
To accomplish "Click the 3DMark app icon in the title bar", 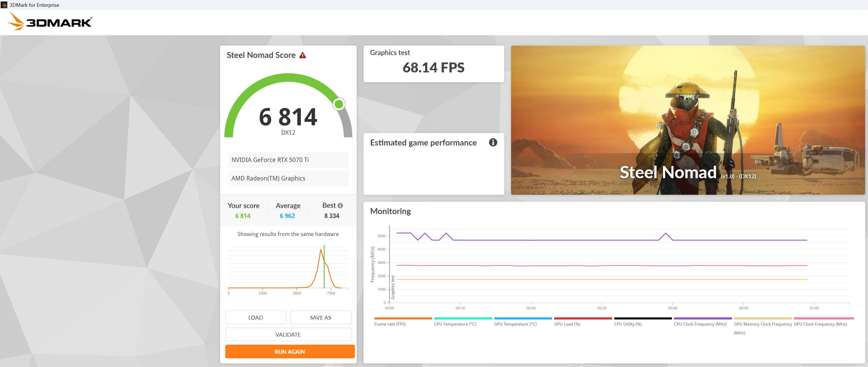I will [x=4, y=5].
